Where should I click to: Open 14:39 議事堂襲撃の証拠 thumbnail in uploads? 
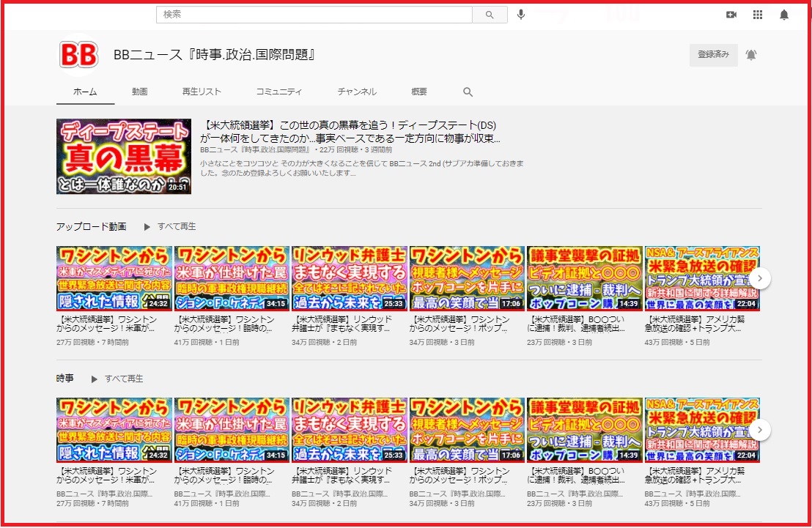585,278
